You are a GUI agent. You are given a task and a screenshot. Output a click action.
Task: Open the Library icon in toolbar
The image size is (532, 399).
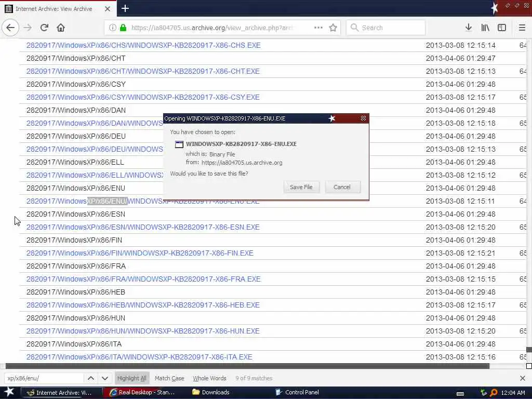(x=485, y=28)
